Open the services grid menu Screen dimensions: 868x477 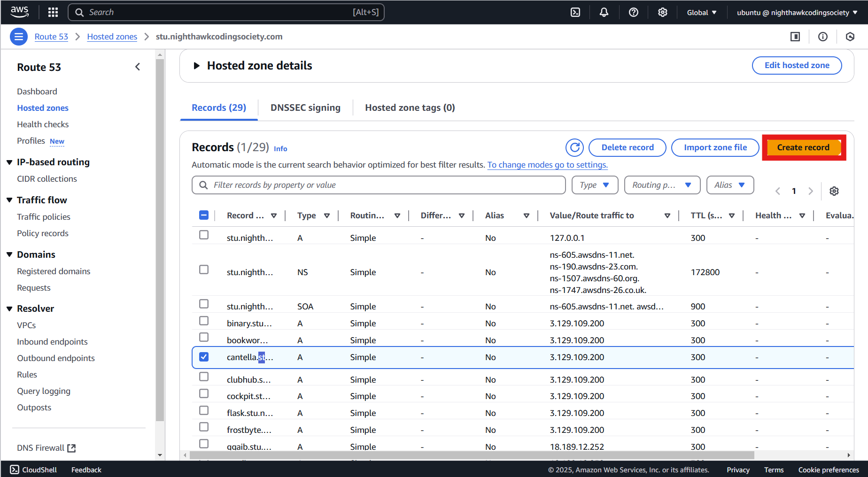[x=53, y=12]
